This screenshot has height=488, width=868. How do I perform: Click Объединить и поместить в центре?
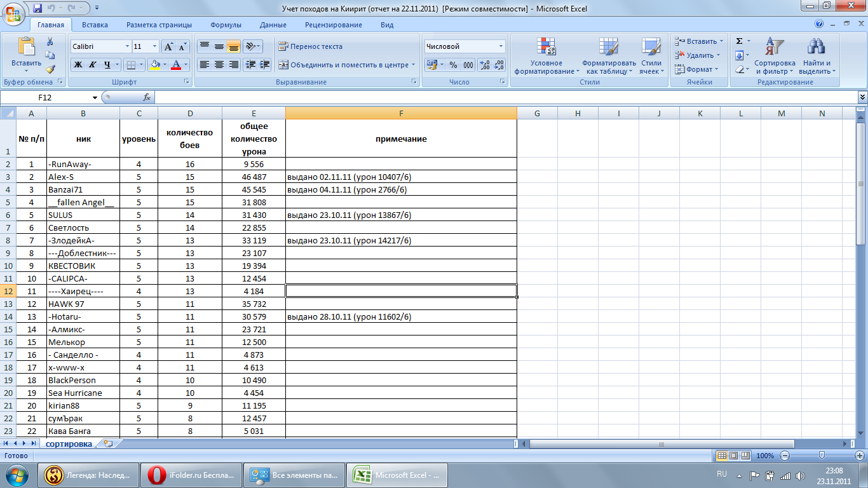pos(346,65)
